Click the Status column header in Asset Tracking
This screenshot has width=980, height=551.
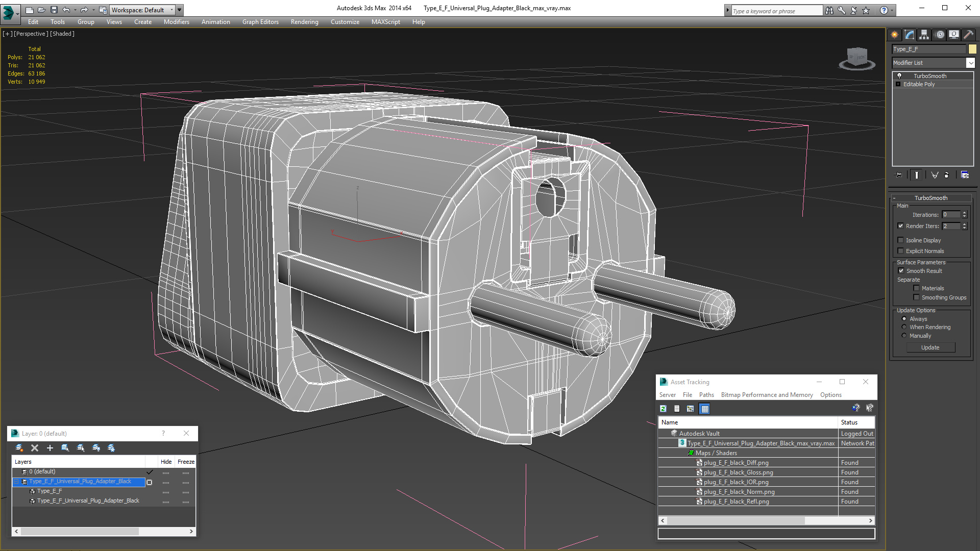856,422
